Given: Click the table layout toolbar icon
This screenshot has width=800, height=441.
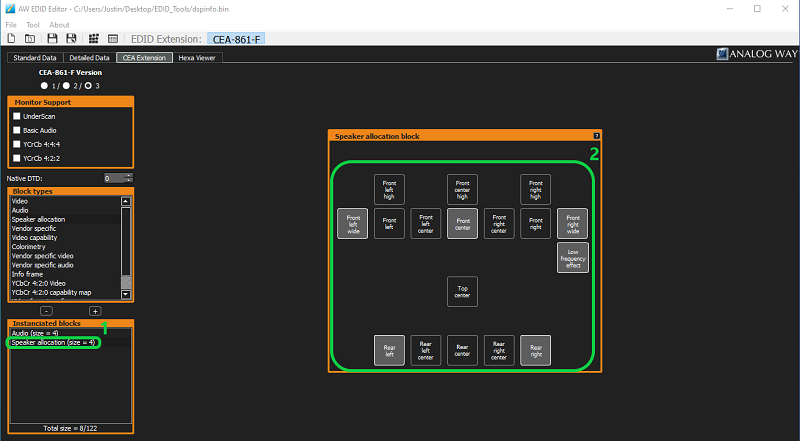Looking at the screenshot, I should point(113,39).
